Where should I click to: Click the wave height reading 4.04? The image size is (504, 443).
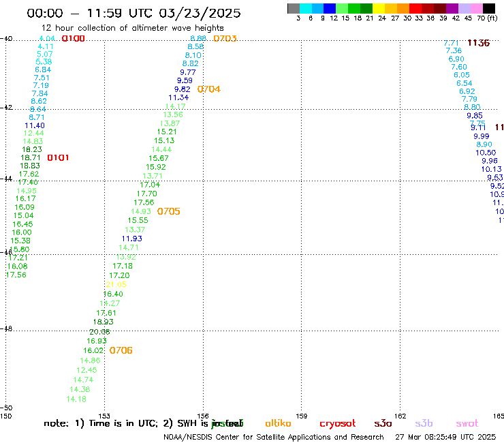[x=47, y=39]
